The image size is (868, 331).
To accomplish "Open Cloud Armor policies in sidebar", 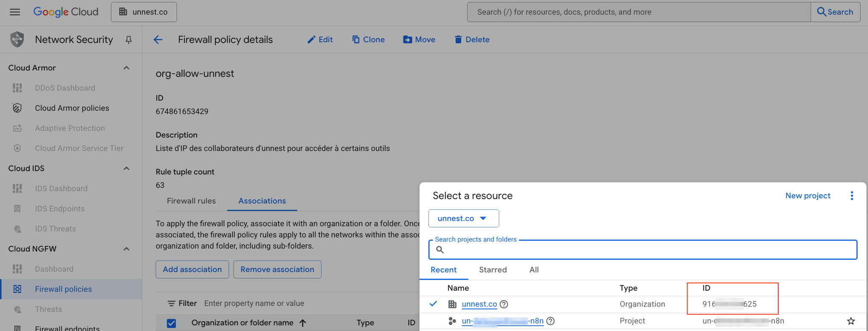I will [72, 108].
